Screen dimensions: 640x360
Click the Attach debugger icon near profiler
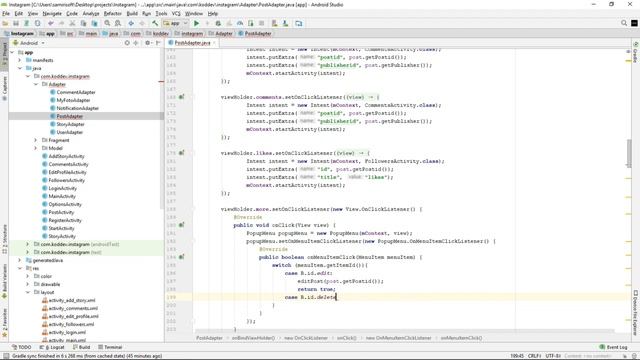tap(251, 23)
